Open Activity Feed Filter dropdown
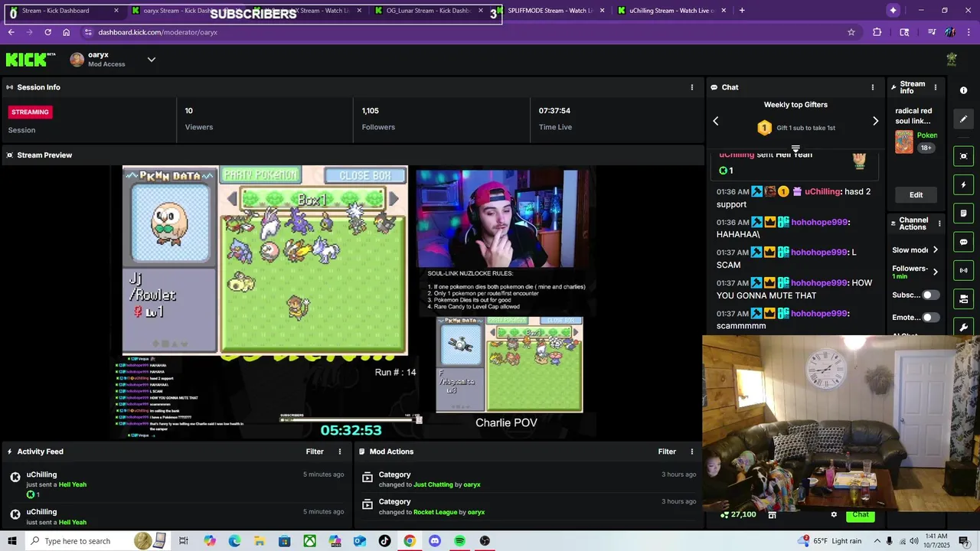This screenshot has height=551, width=980. click(315, 452)
